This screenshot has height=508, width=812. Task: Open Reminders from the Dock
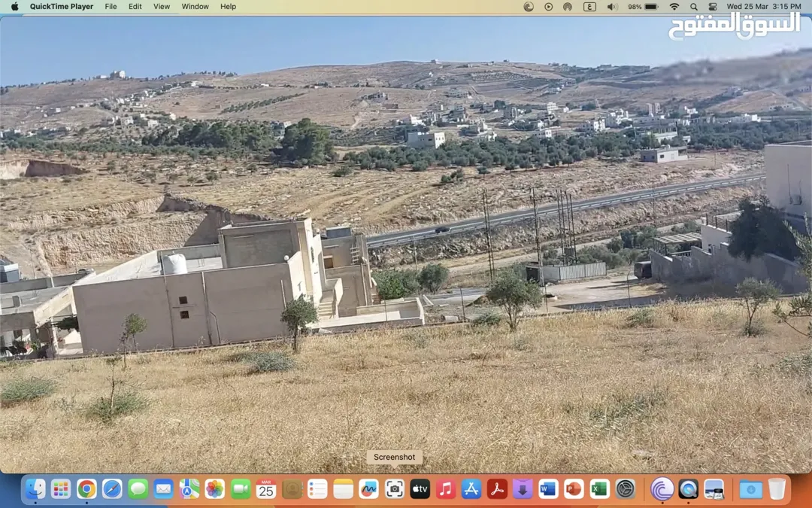(x=317, y=489)
